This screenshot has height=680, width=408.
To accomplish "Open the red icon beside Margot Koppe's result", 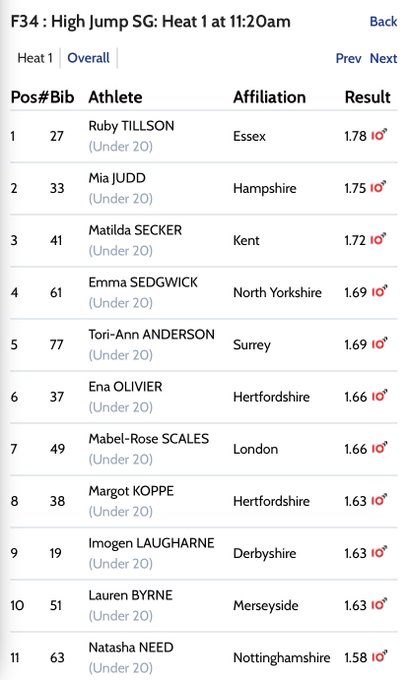I will tap(379, 500).
